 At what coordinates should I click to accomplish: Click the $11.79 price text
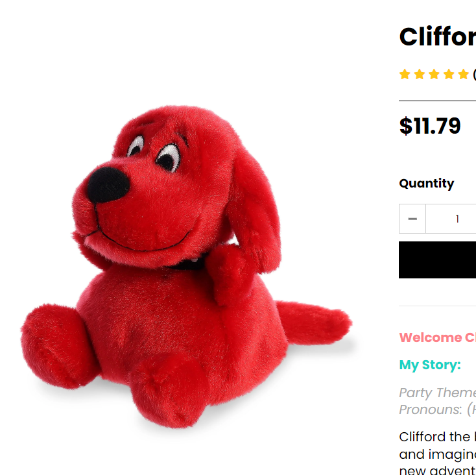[x=430, y=126]
